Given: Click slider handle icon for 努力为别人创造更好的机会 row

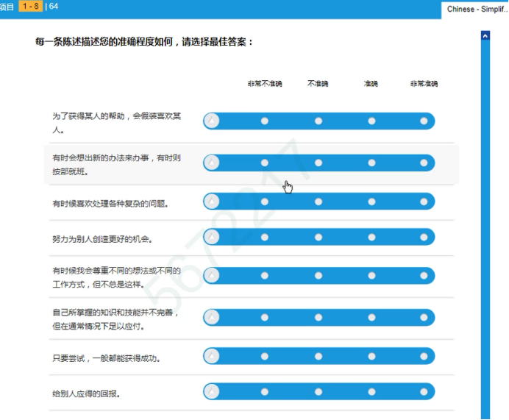Looking at the screenshot, I should pos(212,237).
